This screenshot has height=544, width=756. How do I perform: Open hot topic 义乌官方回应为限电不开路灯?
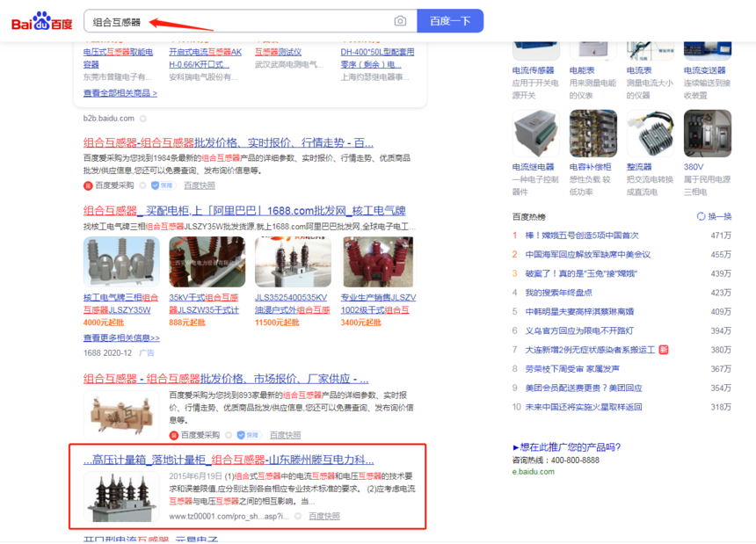[579, 330]
